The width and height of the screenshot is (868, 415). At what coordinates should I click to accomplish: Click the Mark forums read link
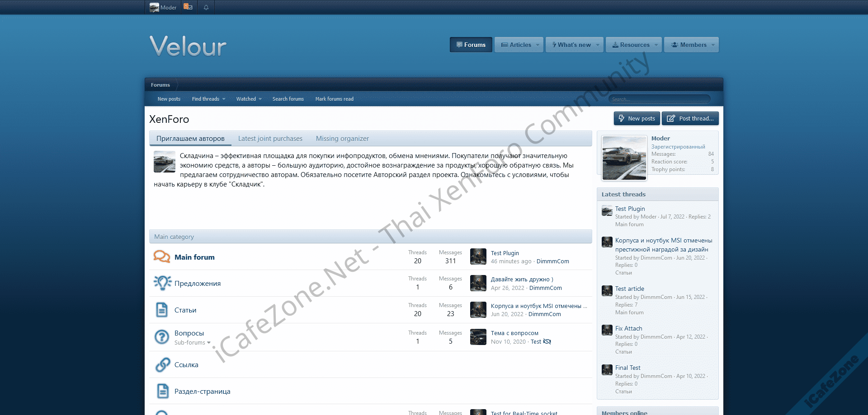point(334,99)
